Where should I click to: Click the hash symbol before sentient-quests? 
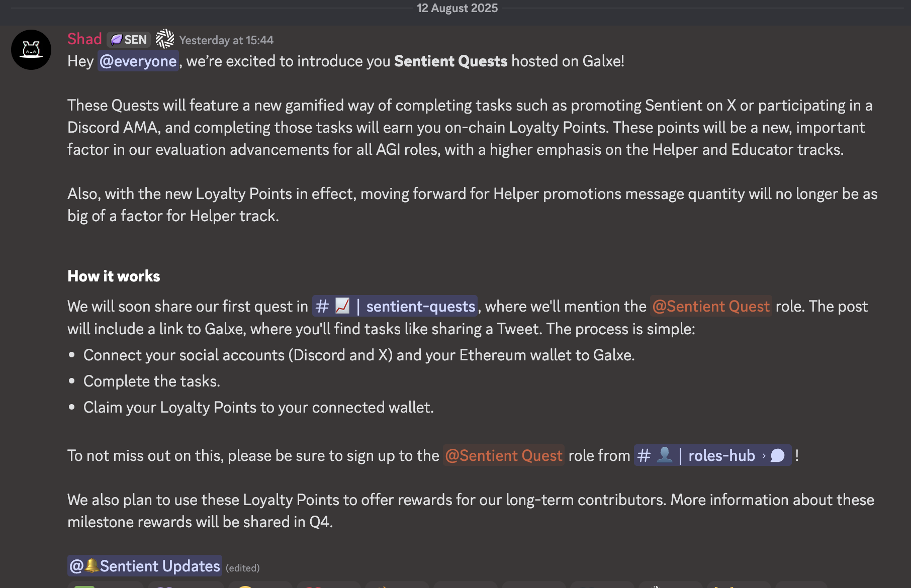pyautogui.click(x=322, y=307)
